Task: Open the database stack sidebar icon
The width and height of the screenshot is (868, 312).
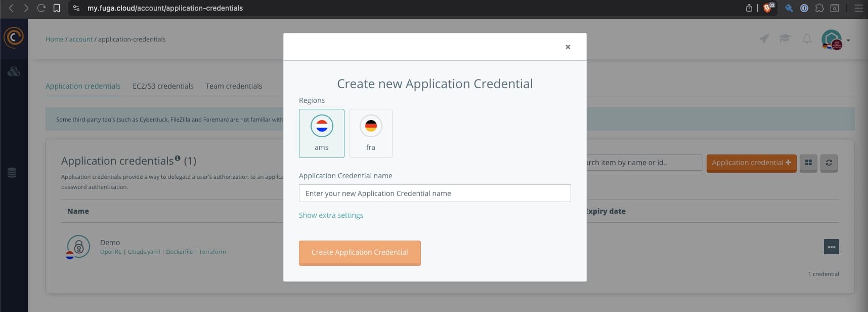Action: coord(12,173)
